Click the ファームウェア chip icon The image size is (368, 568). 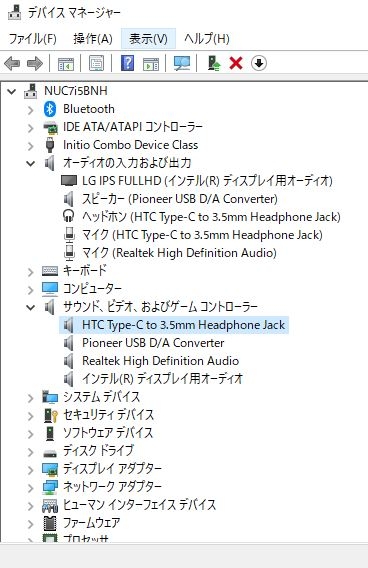click(50, 523)
